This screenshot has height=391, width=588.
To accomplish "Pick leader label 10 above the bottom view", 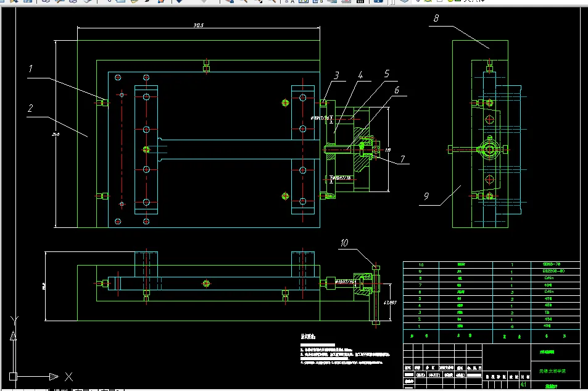I will [x=344, y=243].
